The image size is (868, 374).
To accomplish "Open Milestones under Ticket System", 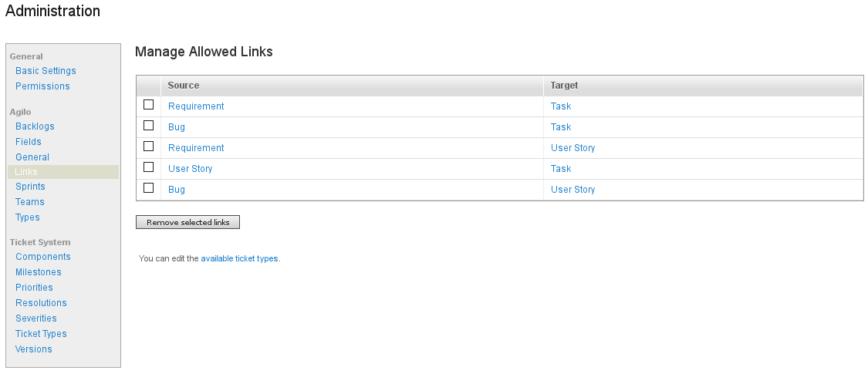I will tap(39, 272).
